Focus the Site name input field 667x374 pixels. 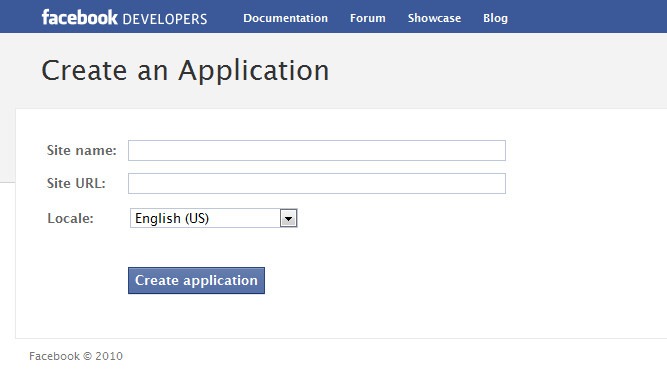[x=317, y=151]
